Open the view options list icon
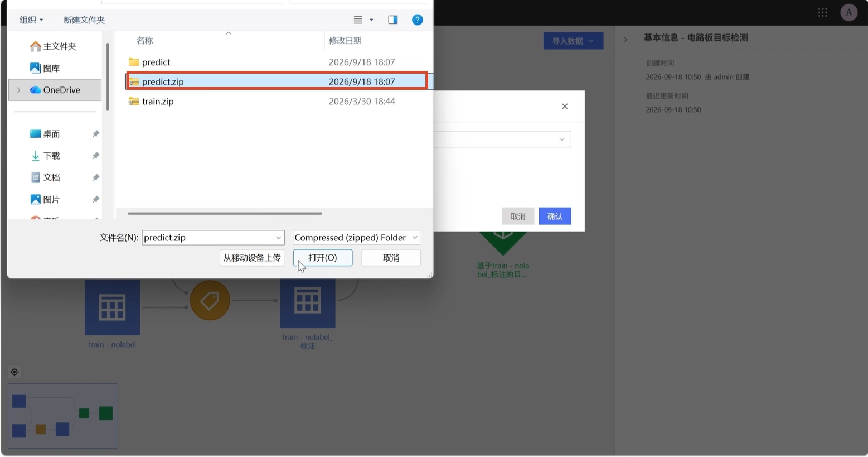Viewport: 868px width, 457px height. (x=363, y=20)
